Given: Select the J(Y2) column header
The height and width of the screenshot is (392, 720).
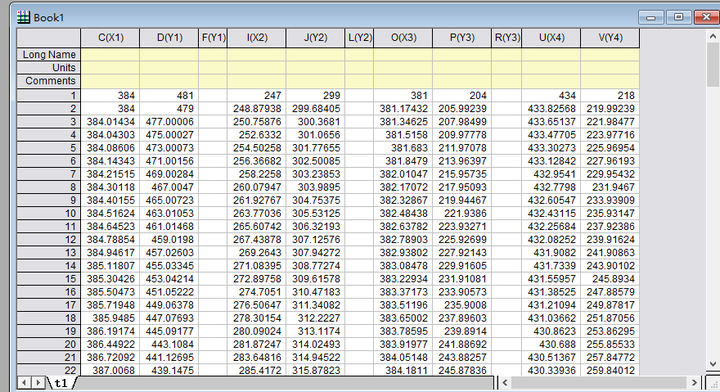Looking at the screenshot, I should tap(315, 38).
